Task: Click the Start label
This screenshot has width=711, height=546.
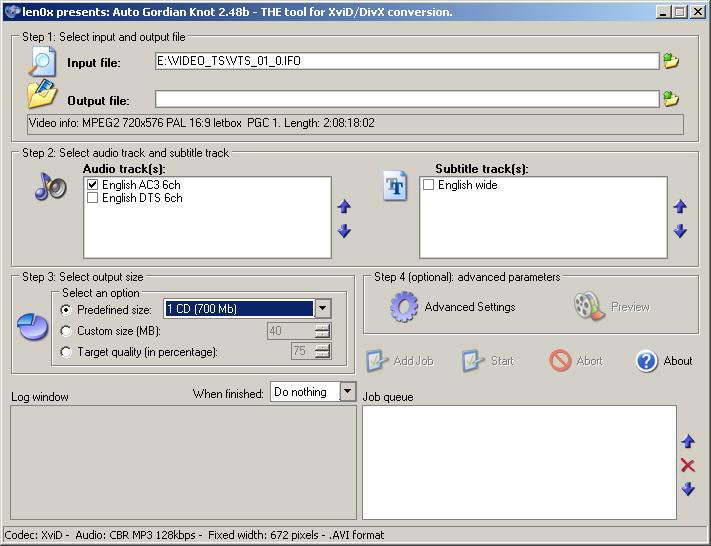Action: [502, 361]
